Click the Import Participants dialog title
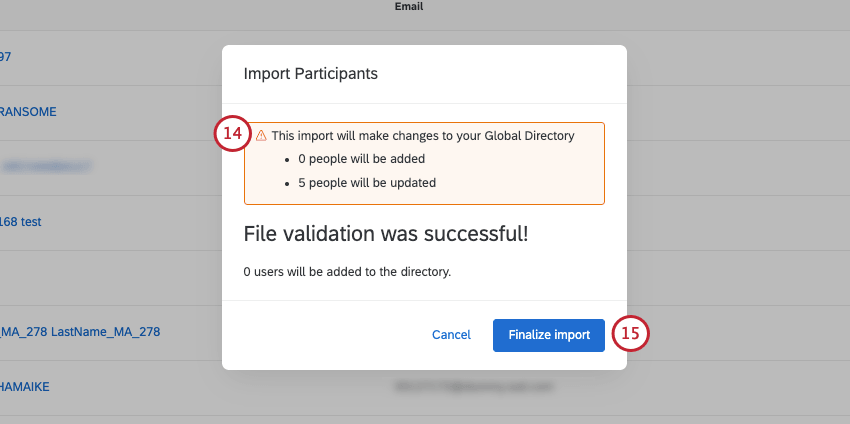This screenshot has width=850, height=424. [310, 73]
